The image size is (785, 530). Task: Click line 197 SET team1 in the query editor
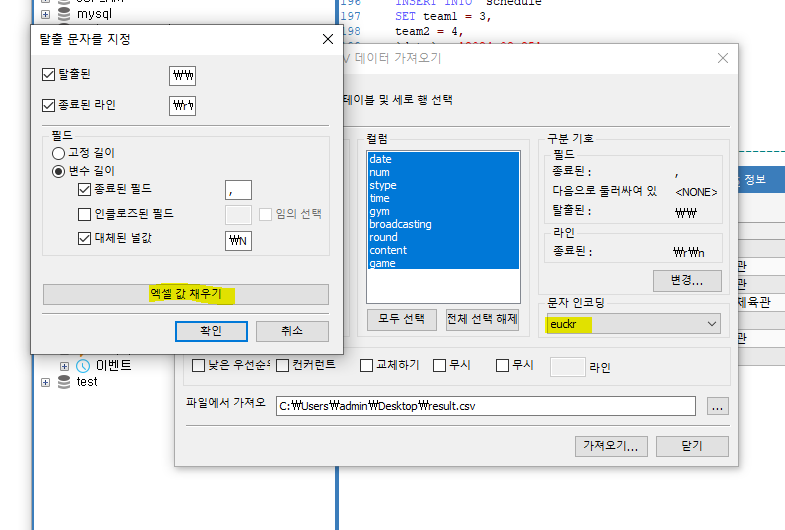(443, 17)
